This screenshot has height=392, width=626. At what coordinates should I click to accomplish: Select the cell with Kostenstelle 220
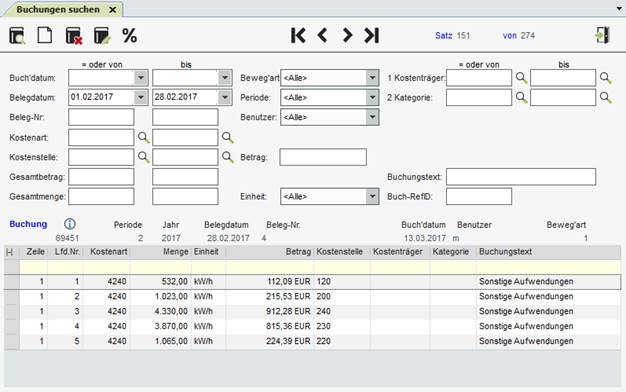click(x=342, y=341)
